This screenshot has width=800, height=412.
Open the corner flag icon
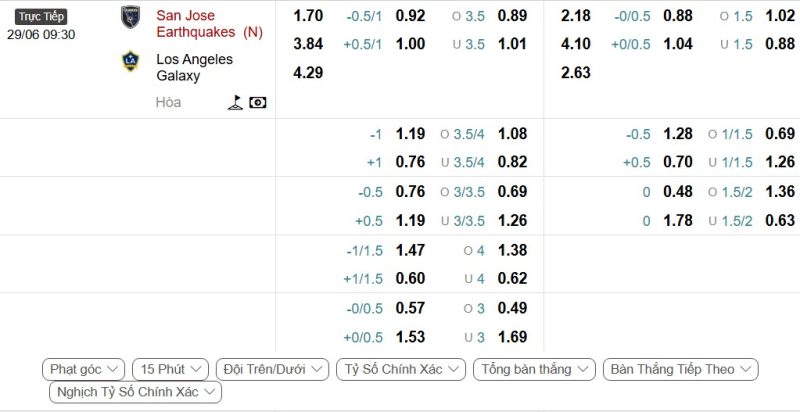(235, 102)
